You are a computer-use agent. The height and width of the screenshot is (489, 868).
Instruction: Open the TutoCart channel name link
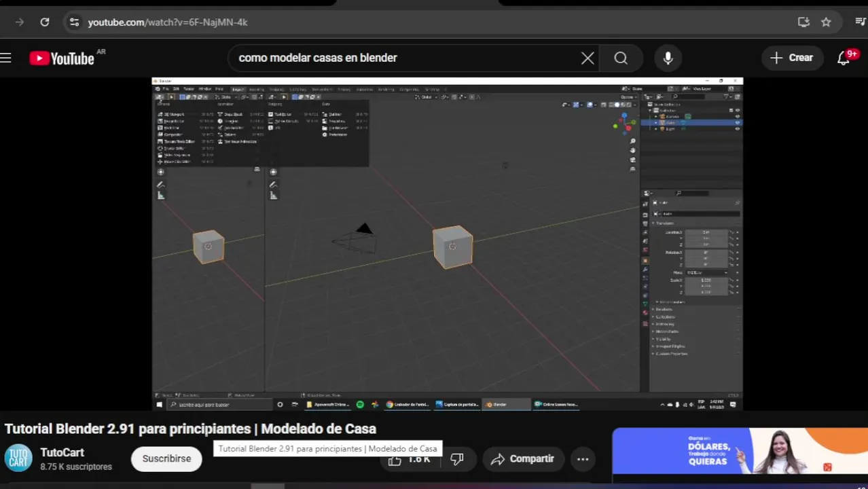(x=62, y=453)
